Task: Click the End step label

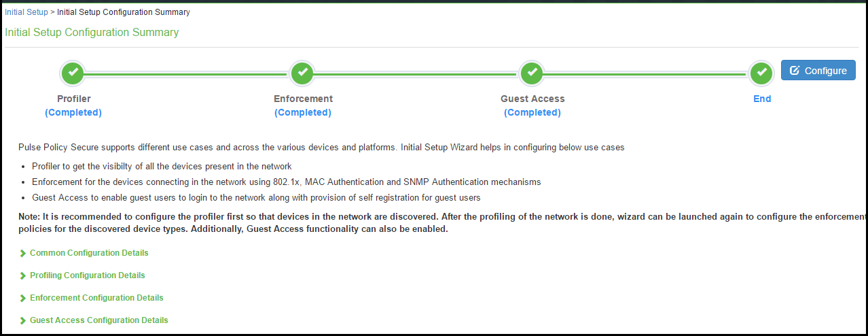Action: tap(762, 99)
